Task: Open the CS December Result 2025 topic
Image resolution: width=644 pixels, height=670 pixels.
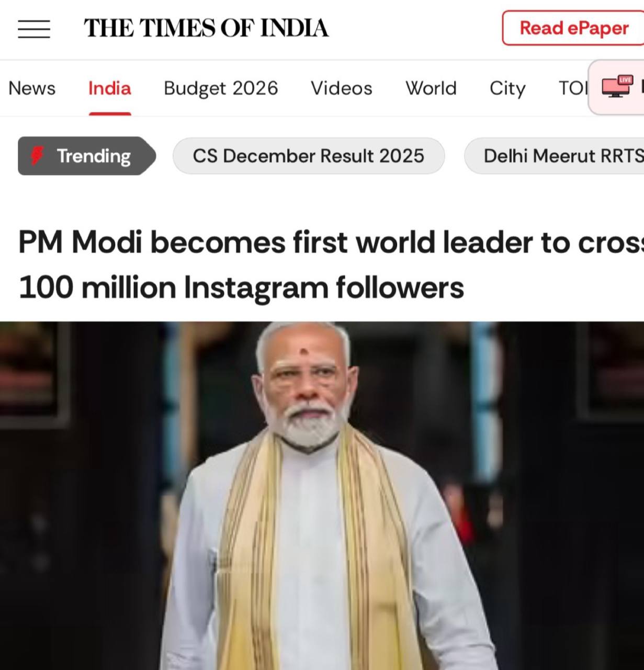Action: [308, 156]
